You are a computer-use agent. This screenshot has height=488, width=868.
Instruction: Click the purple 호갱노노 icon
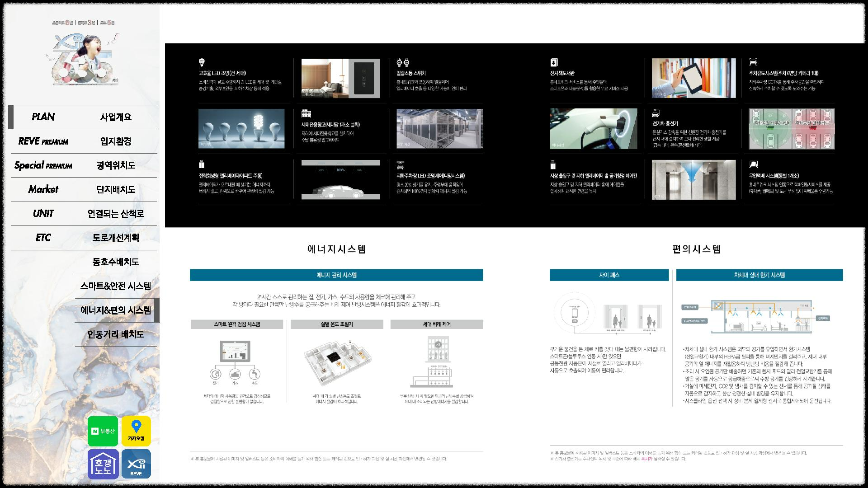(103, 464)
